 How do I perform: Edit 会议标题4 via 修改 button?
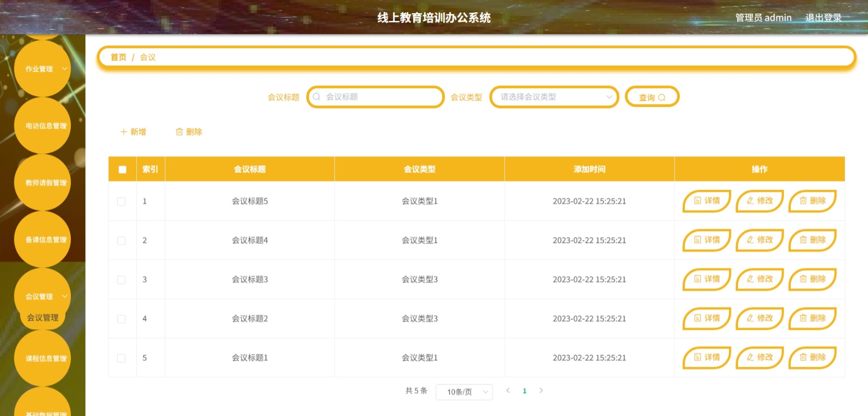(760, 240)
